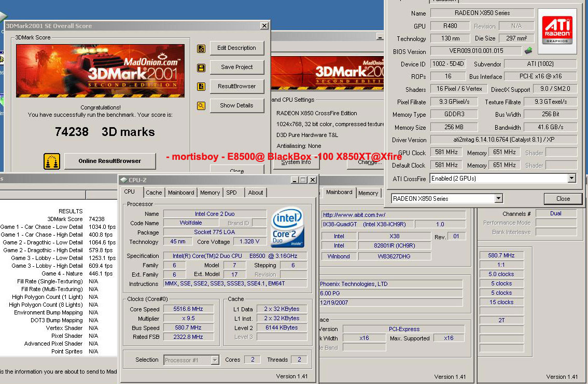This screenshot has height=384, width=588.
Task: Click the 3DMark2001 banner image in score window
Action: 100,71
